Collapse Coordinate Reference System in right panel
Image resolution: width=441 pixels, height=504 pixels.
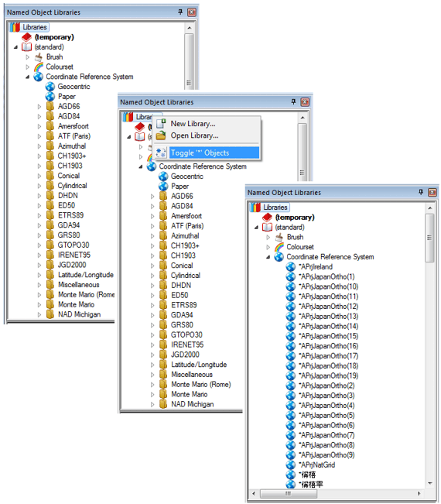(x=268, y=257)
